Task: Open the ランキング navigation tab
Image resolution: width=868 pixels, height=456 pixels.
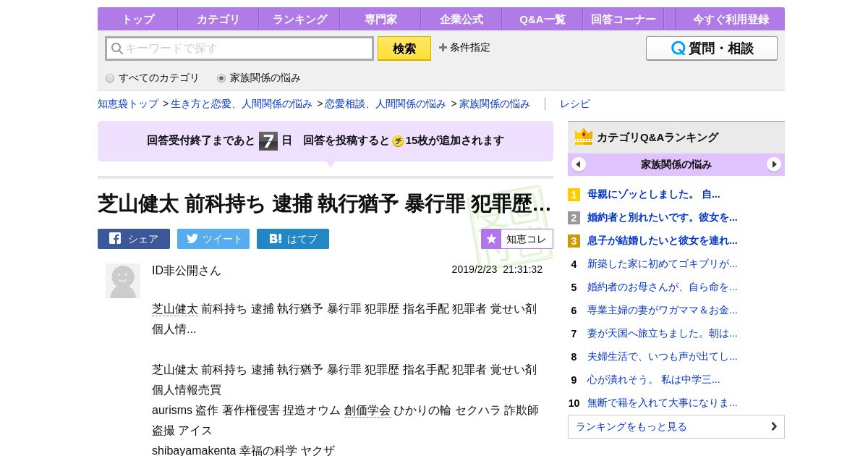Action: point(299,20)
